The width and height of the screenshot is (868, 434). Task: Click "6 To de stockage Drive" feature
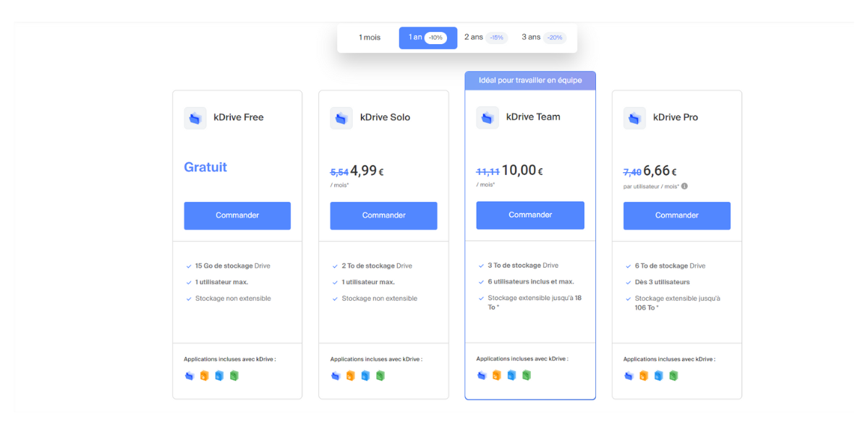[x=670, y=266]
